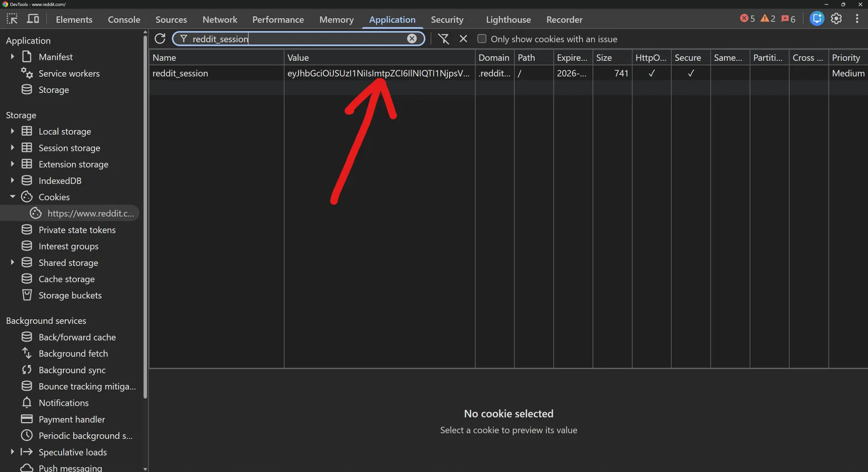Viewport: 868px width, 472px height.
Task: Expand the Local storage arrow
Action: click(x=13, y=131)
